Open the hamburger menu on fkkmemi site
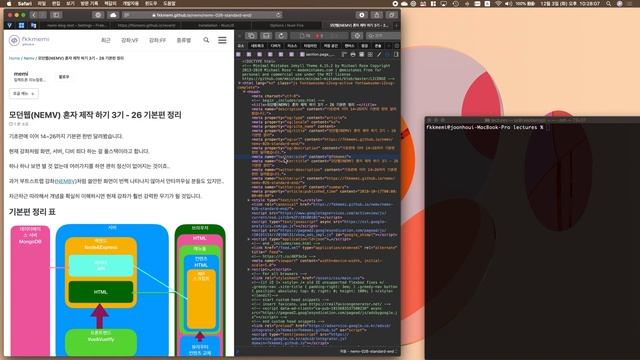This screenshot has width=640, height=360. coord(222,40)
